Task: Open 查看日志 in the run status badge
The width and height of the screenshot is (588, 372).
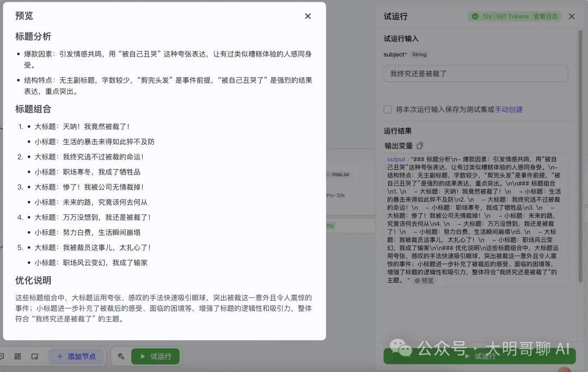Action: 545,16
